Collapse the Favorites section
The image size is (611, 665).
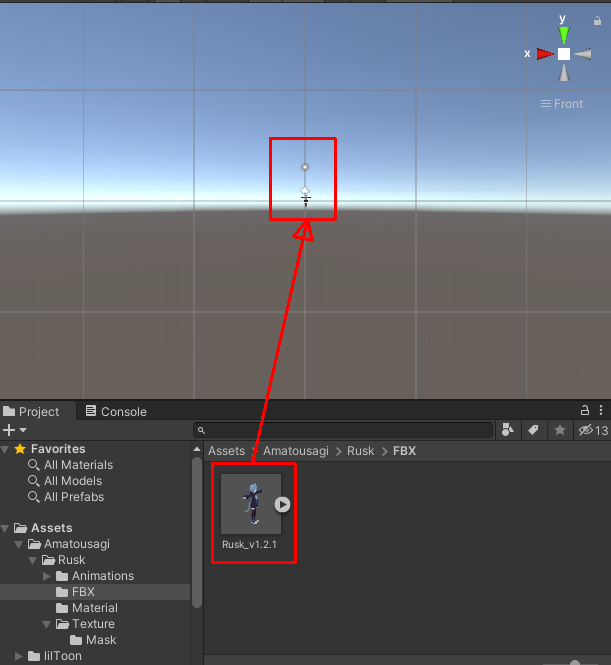pyautogui.click(x=5, y=449)
